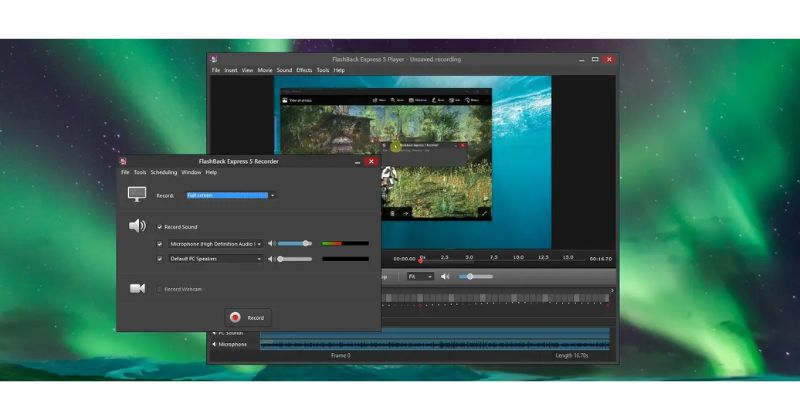Open Player Effects menu
Viewport: 800px width, 420px height.
click(x=304, y=70)
